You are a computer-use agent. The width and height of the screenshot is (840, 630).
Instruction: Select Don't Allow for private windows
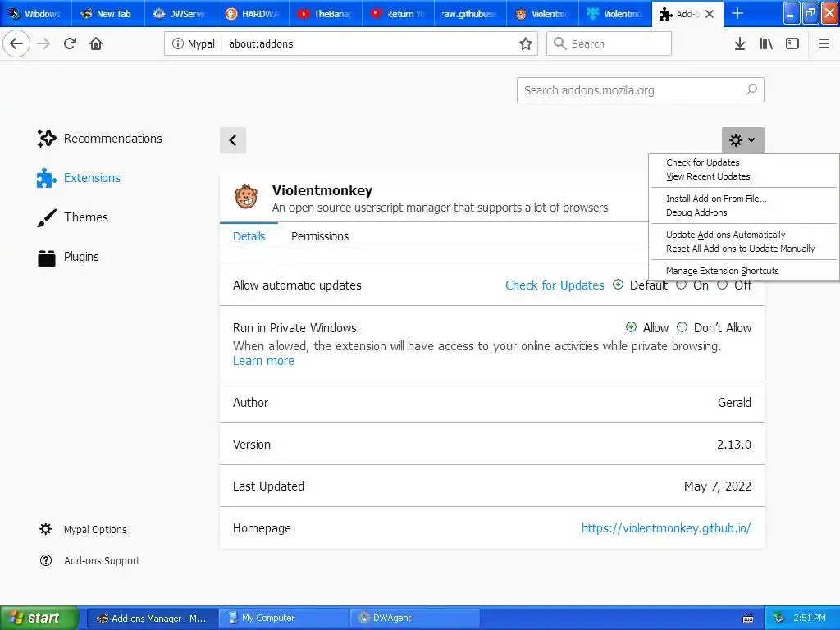coord(682,327)
